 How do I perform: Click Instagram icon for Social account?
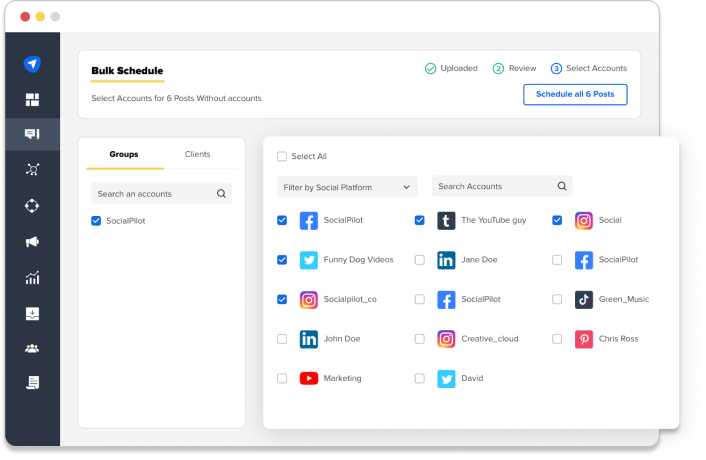click(x=584, y=221)
